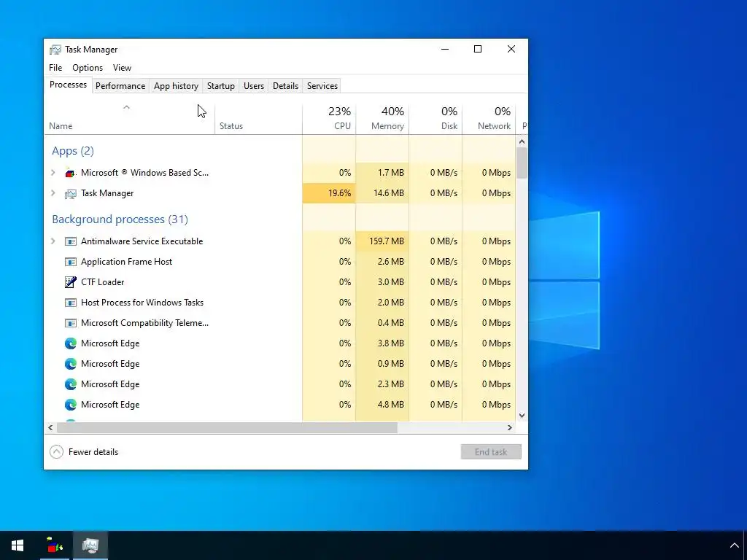The width and height of the screenshot is (747, 560).
Task: Open the File menu
Action: coord(55,68)
